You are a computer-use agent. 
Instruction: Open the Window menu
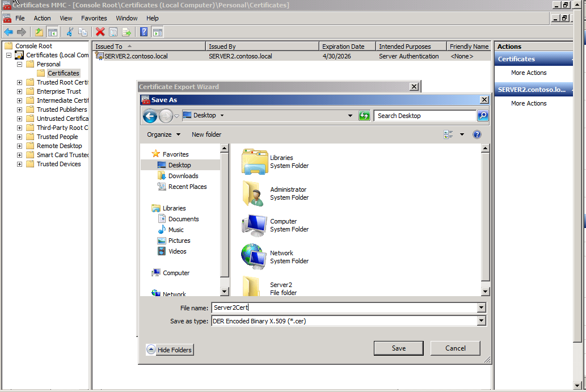pyautogui.click(x=127, y=18)
